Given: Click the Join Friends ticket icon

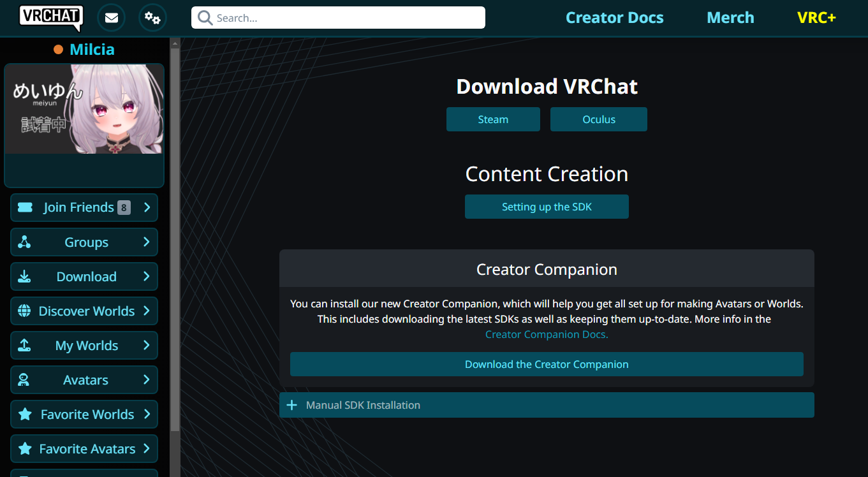Looking at the screenshot, I should (x=25, y=207).
